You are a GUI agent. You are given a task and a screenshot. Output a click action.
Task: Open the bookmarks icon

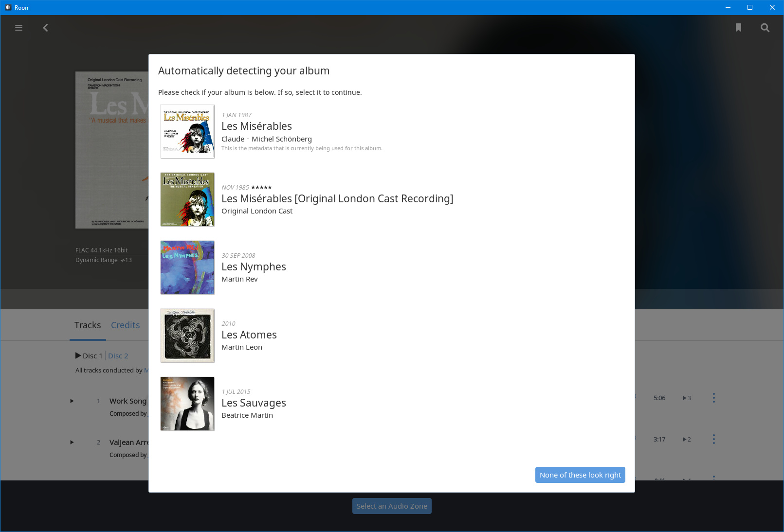(738, 28)
